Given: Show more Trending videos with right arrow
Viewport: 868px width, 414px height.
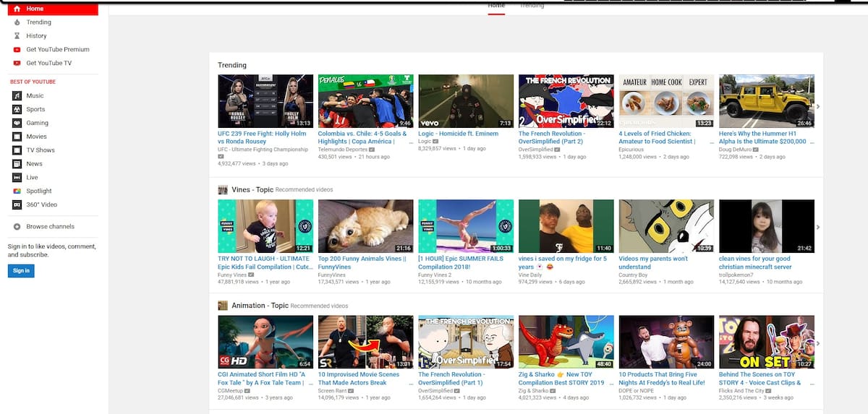Looking at the screenshot, I should click(818, 107).
